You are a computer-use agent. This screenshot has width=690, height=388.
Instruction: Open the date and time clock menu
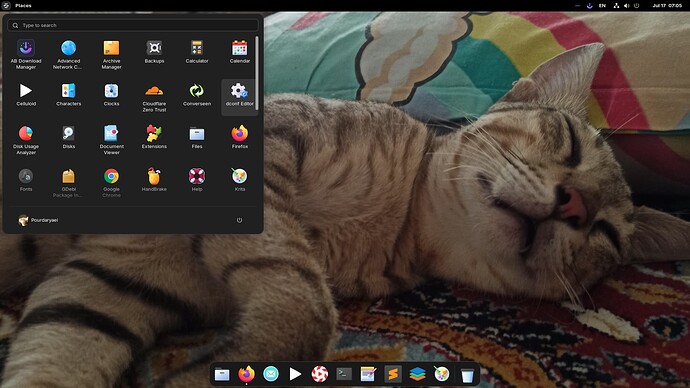click(x=667, y=6)
